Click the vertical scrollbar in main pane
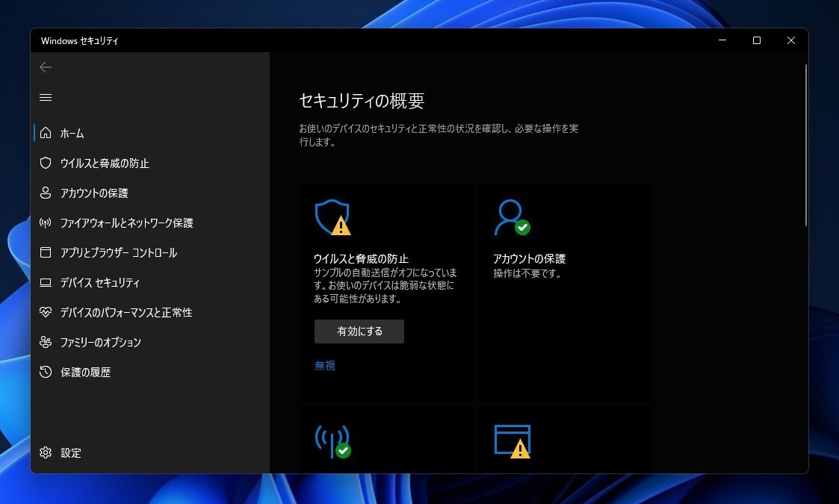 pos(806,145)
